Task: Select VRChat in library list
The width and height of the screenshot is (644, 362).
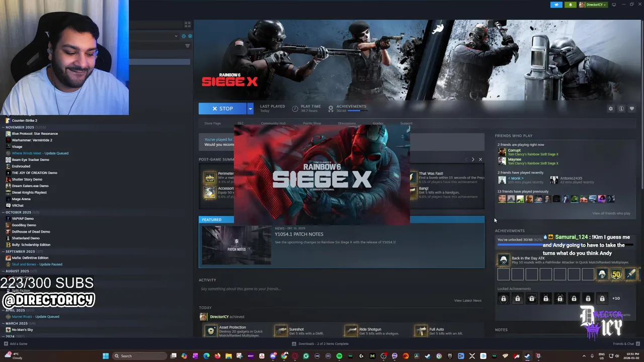Action: point(18,206)
